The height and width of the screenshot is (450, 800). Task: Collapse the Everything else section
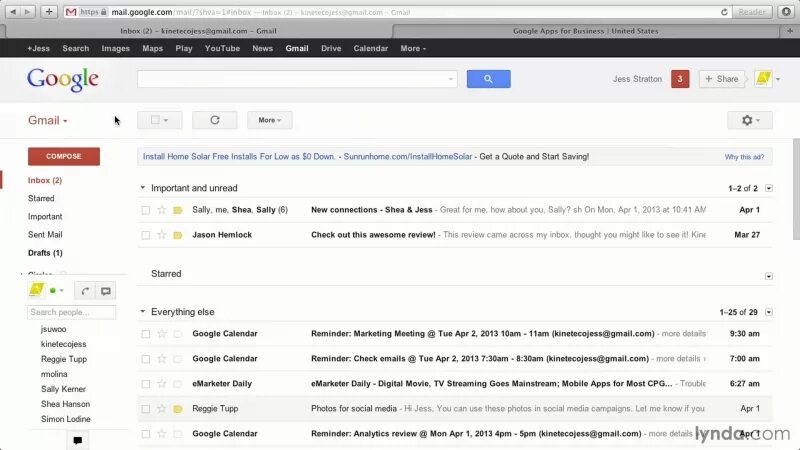point(143,312)
